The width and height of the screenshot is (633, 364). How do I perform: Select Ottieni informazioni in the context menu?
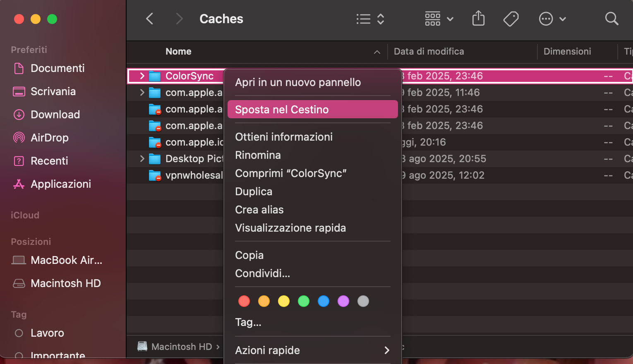click(284, 136)
